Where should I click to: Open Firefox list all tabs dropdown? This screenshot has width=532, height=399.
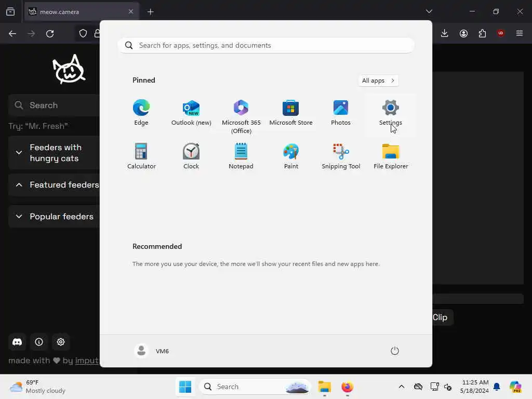pyautogui.click(x=429, y=11)
